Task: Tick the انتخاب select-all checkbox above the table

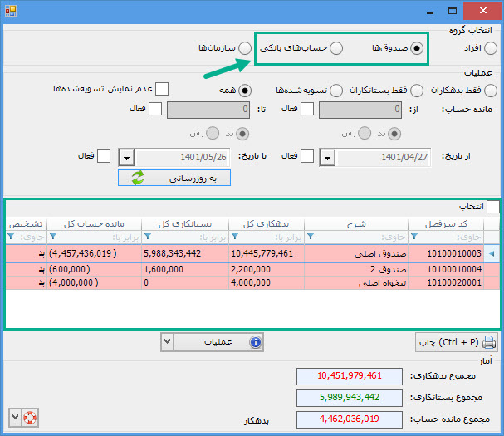Action: point(492,207)
